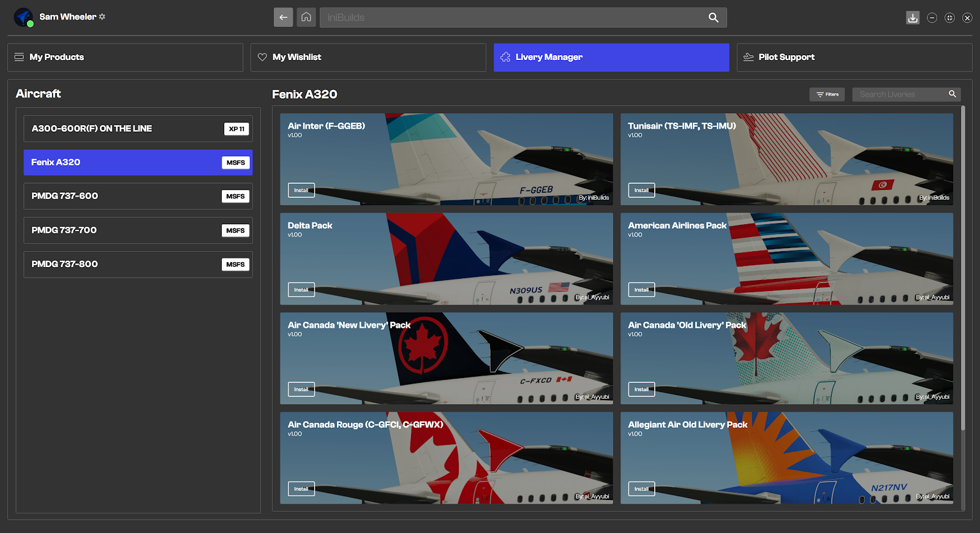The width and height of the screenshot is (980, 533).
Task: Select PMDG 737-800 in the aircraft list
Action: click(138, 264)
